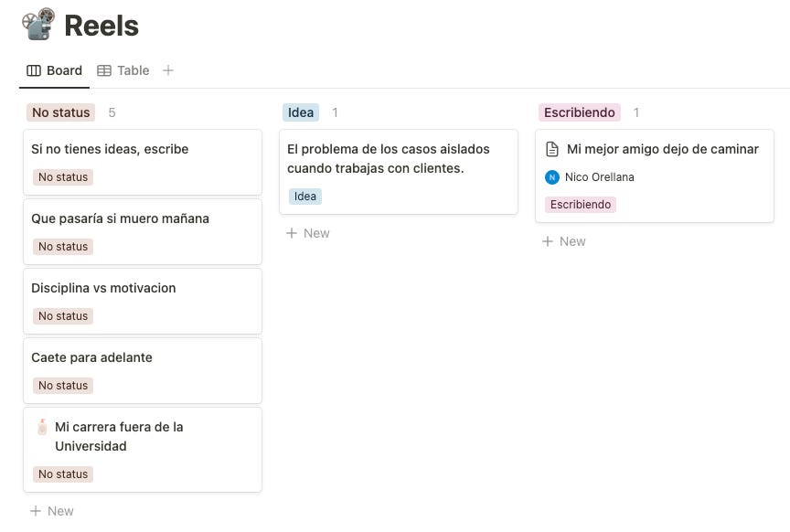Add new card in Idea column
Viewport: 790px width, 532px height.
tap(308, 233)
